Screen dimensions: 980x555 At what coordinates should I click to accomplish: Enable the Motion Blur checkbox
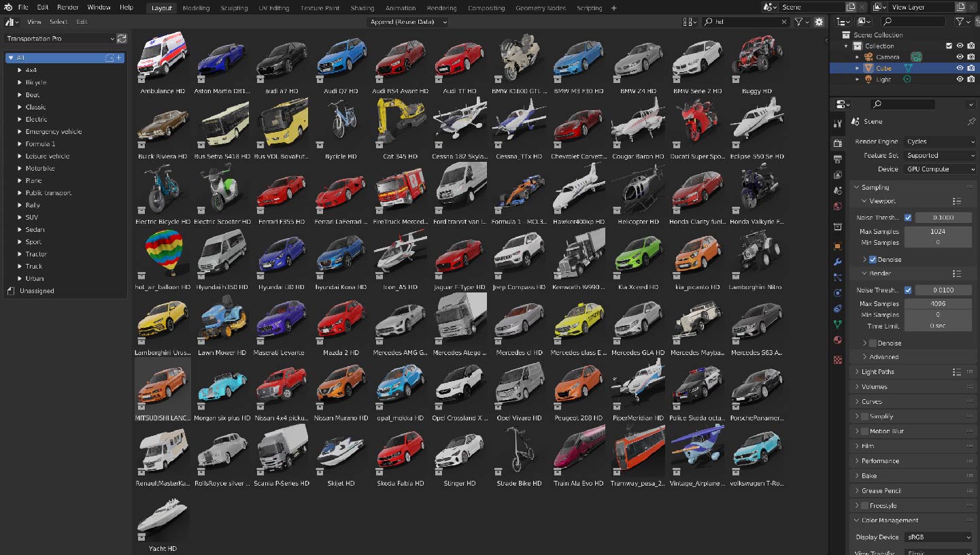[x=865, y=431]
